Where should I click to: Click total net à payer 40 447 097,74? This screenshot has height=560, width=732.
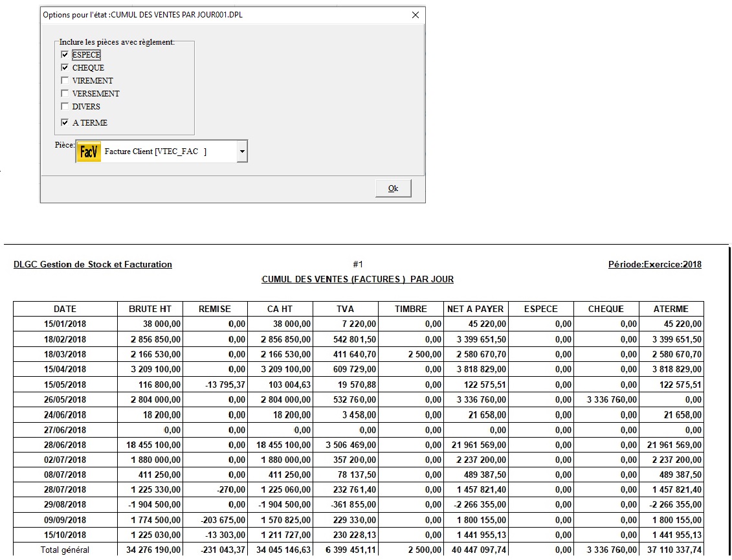coord(478,550)
